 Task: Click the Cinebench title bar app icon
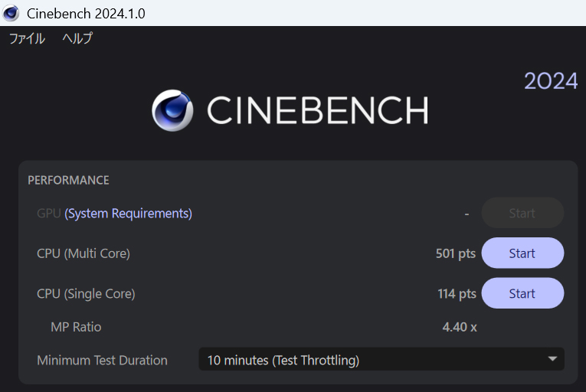[x=11, y=13]
